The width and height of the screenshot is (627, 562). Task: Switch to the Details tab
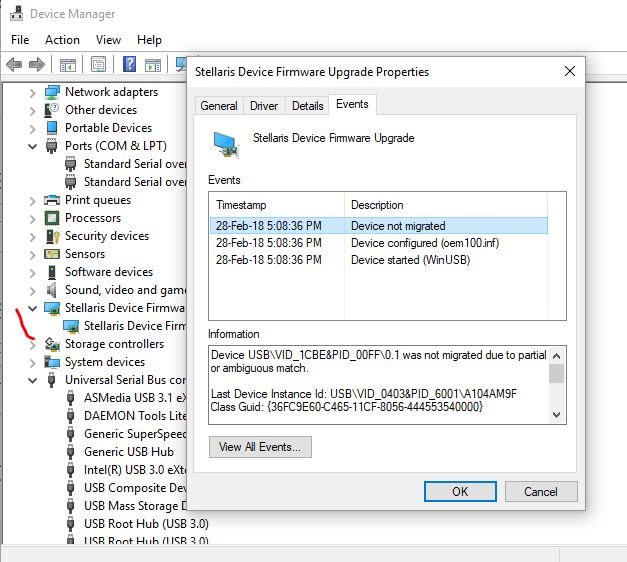308,106
